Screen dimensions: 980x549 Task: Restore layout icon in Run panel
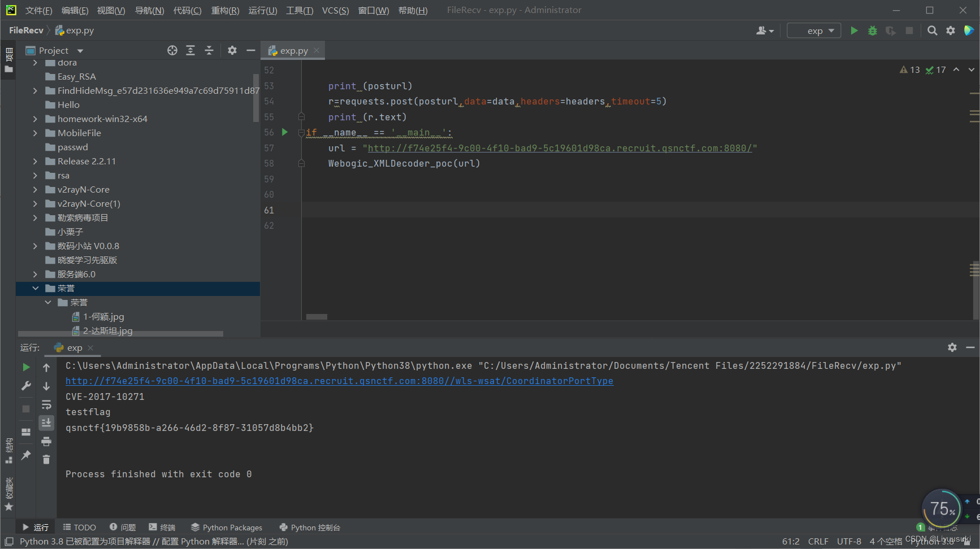[x=26, y=432]
